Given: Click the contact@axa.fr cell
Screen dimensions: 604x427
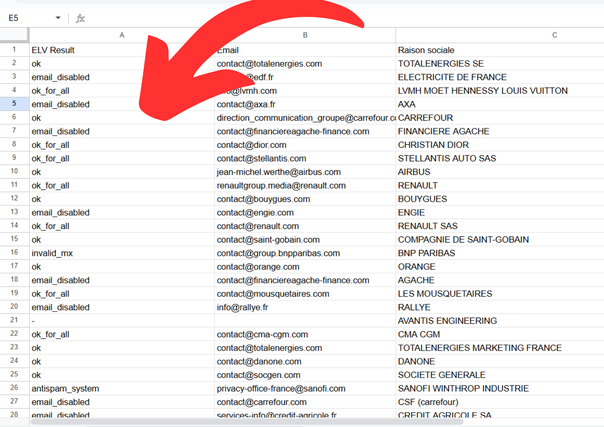Looking at the screenshot, I should pyautogui.click(x=305, y=104).
